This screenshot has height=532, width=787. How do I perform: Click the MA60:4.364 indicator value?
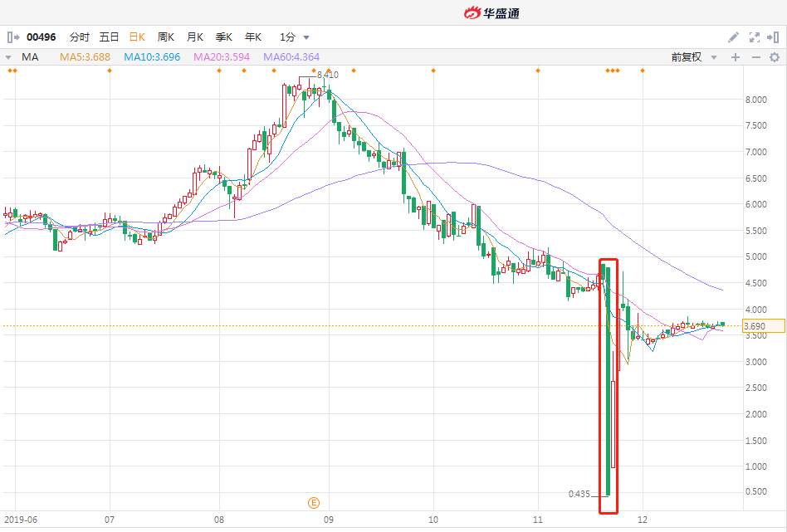291,57
